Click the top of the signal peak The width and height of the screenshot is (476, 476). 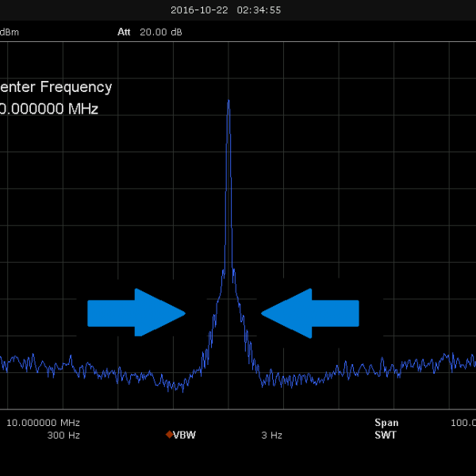[x=228, y=102]
